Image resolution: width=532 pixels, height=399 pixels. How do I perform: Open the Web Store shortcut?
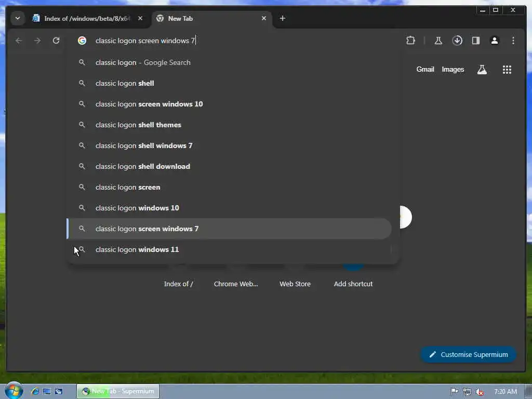(295, 284)
